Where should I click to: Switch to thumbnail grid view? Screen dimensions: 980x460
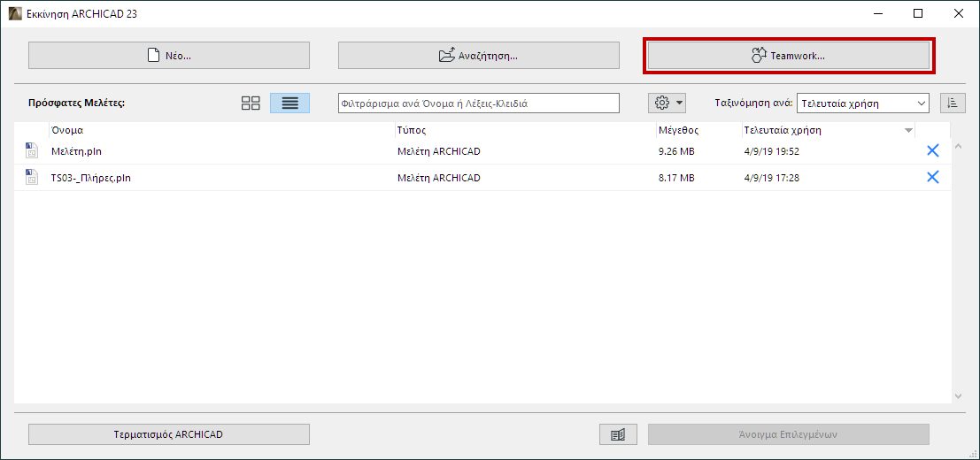pyautogui.click(x=251, y=103)
